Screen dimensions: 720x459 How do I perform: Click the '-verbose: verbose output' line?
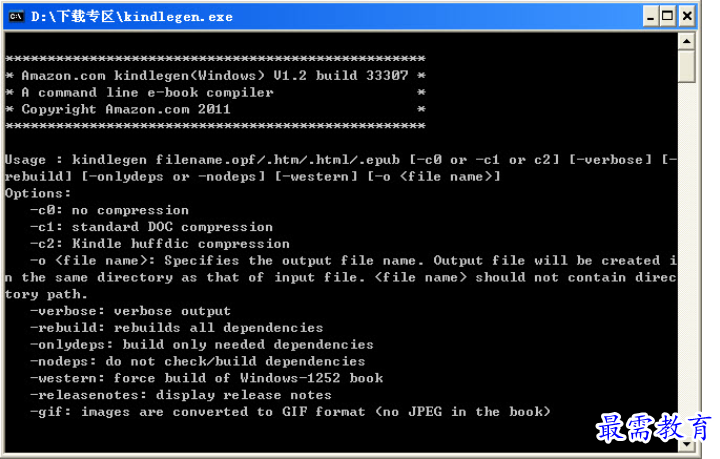tap(130, 311)
